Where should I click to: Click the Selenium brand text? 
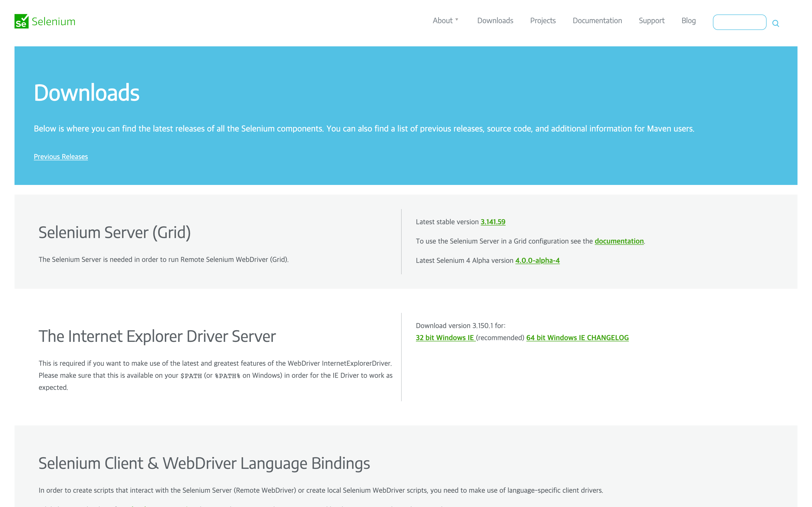53,21
